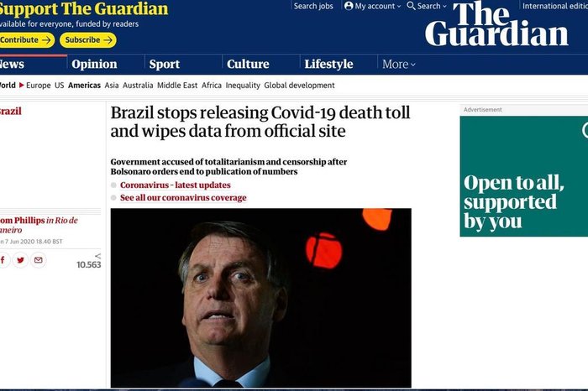
Task: Share article via Twitter icon
Action: point(20,260)
